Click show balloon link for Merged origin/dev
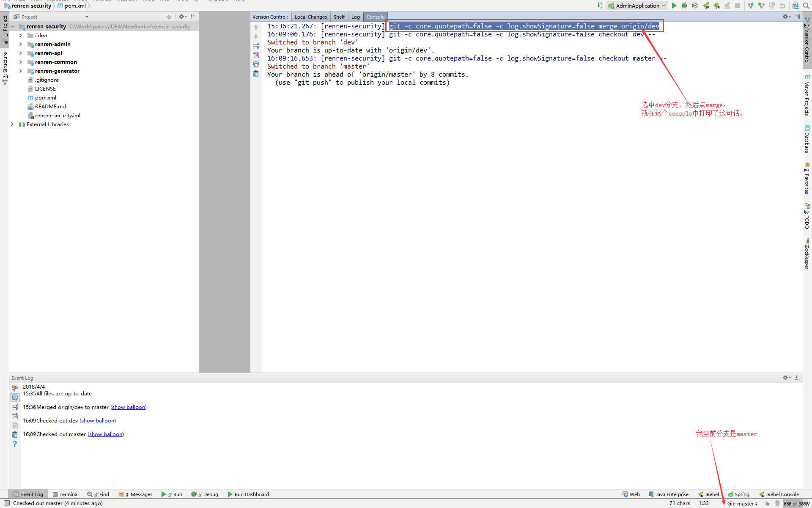The width and height of the screenshot is (812, 508). (129, 407)
